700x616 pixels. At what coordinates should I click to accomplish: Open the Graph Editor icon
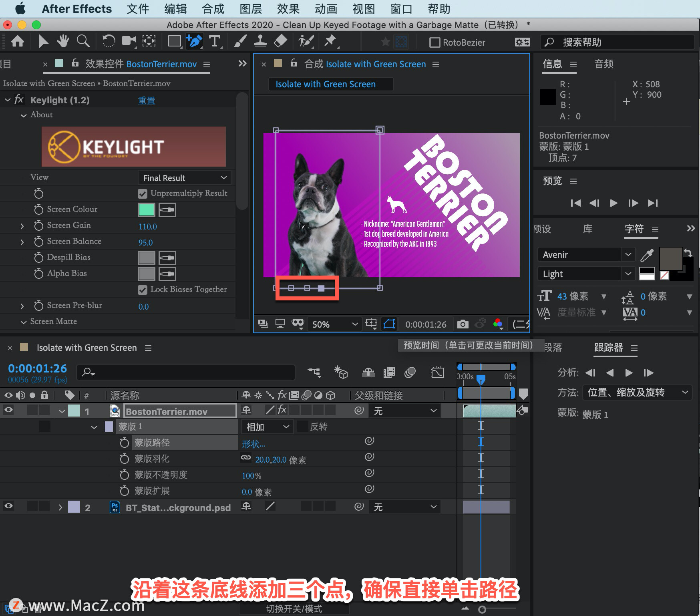click(x=437, y=372)
